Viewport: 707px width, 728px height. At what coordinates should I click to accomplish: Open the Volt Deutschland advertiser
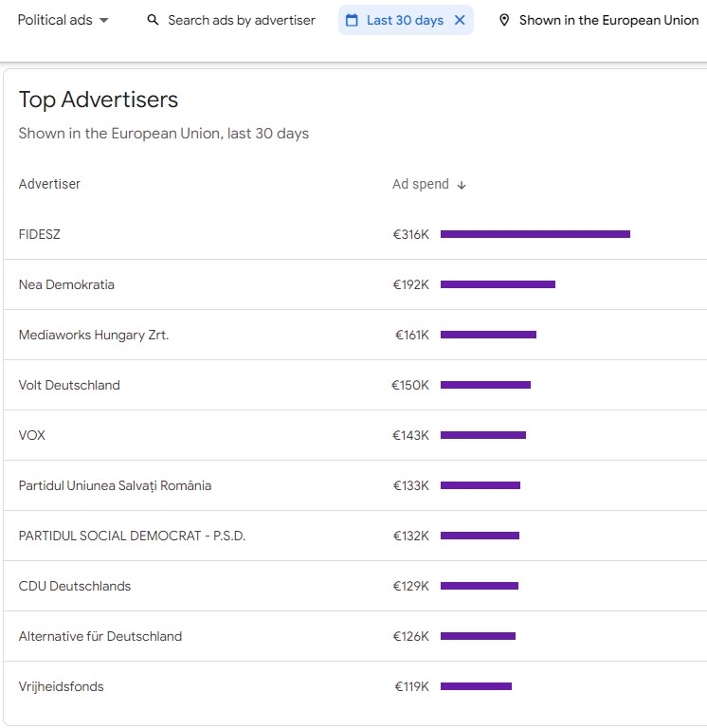click(x=355, y=385)
